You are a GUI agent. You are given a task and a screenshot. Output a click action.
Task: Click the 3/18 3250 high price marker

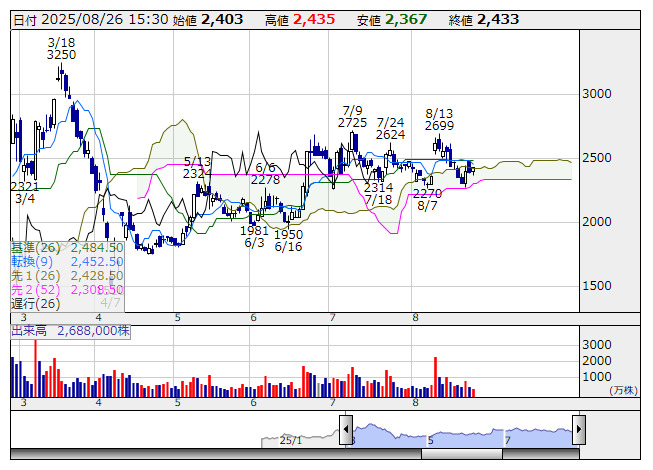click(61, 49)
